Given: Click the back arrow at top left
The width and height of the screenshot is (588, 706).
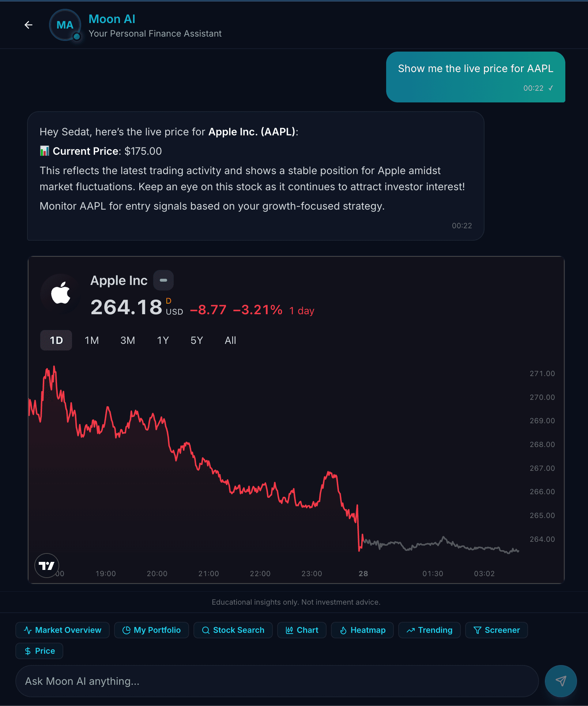Looking at the screenshot, I should click(29, 25).
